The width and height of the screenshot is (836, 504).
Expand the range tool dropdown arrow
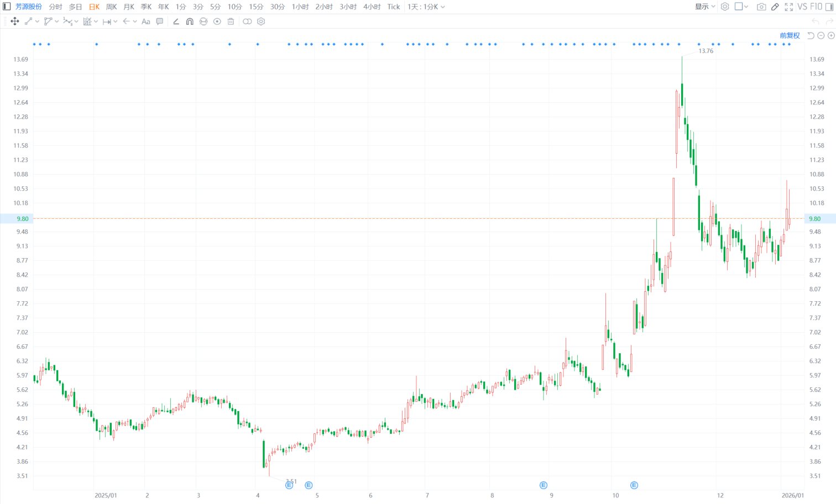pyautogui.click(x=115, y=22)
